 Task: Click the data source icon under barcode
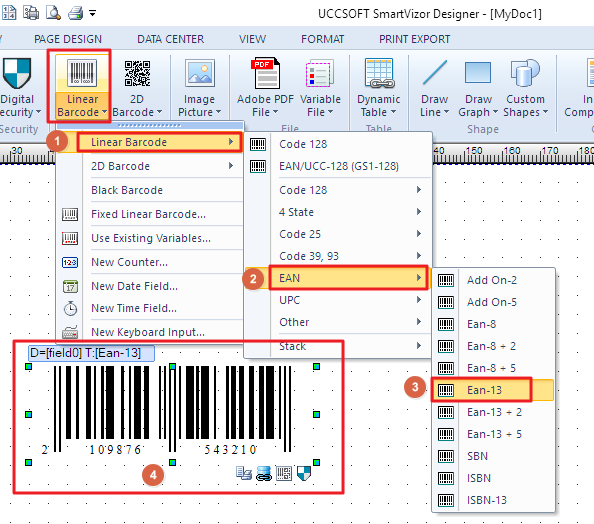pyautogui.click(x=244, y=473)
